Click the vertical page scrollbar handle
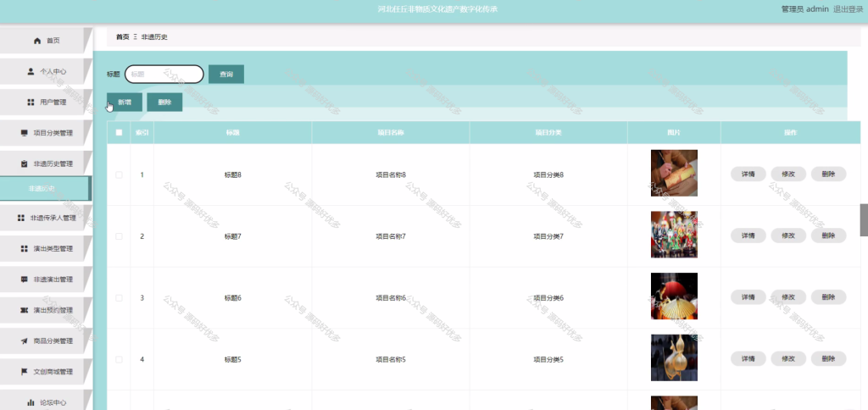The image size is (868, 410). (x=864, y=219)
